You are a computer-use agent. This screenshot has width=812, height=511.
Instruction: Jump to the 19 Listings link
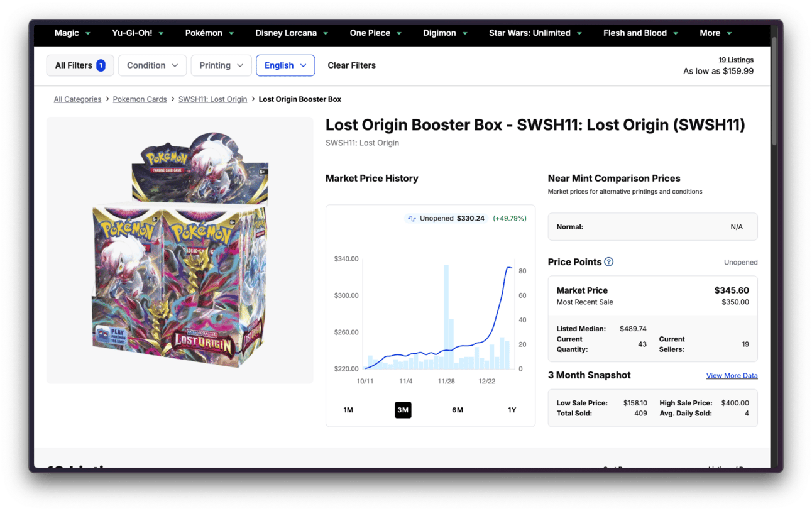tap(736, 60)
